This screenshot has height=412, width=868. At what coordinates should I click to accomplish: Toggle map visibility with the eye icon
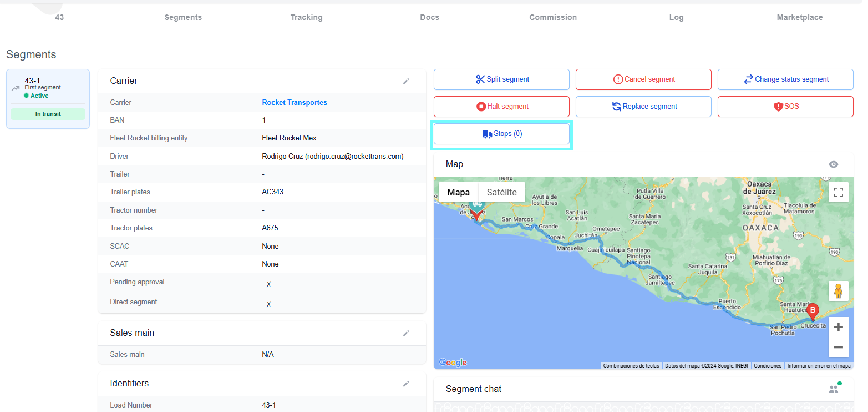pyautogui.click(x=833, y=164)
